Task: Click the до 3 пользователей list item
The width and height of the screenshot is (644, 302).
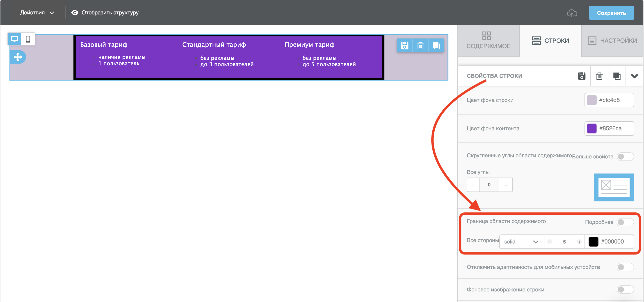Action: tap(227, 64)
